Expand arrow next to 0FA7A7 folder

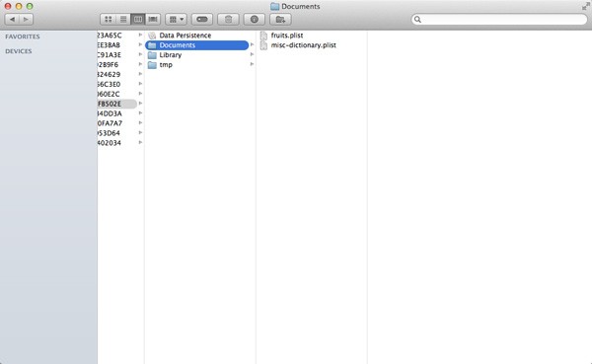[x=140, y=123]
